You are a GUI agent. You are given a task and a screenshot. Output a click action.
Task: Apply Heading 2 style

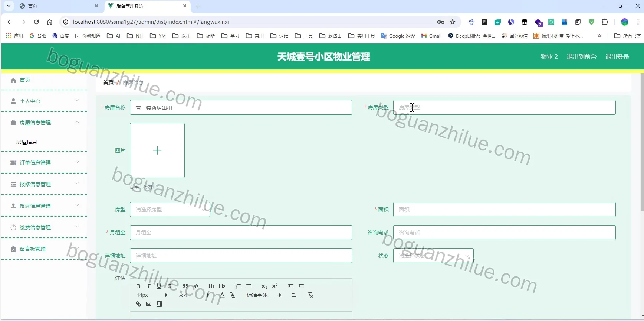[x=222, y=286]
